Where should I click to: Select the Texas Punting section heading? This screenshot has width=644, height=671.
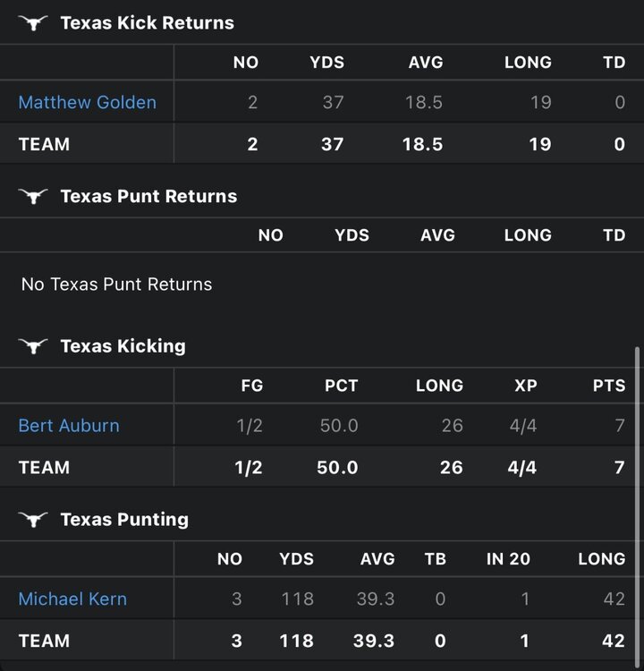(124, 520)
